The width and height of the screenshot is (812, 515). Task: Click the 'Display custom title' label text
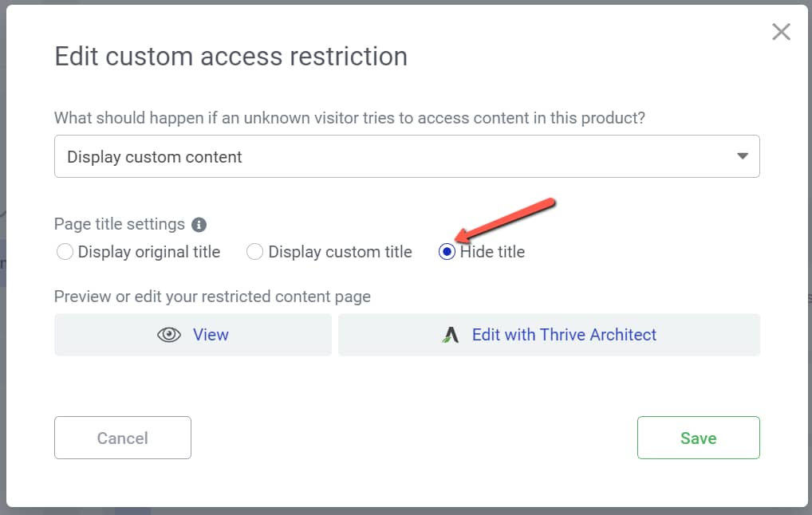coord(341,252)
